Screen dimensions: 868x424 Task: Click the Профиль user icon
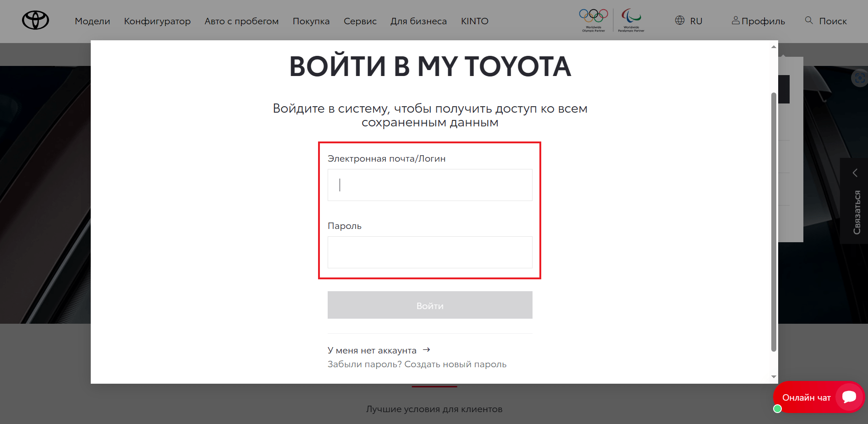(x=736, y=20)
